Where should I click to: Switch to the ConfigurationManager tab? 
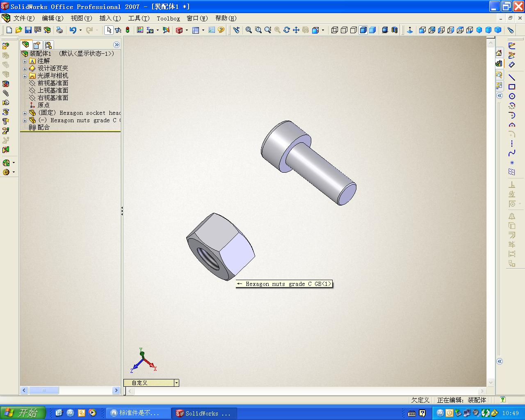48,45
